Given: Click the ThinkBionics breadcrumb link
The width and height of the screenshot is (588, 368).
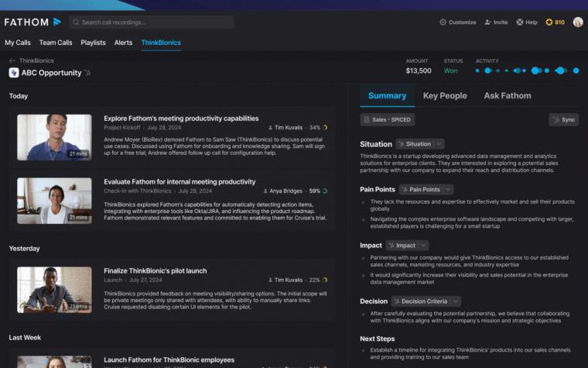Looking at the screenshot, I should tap(36, 60).
